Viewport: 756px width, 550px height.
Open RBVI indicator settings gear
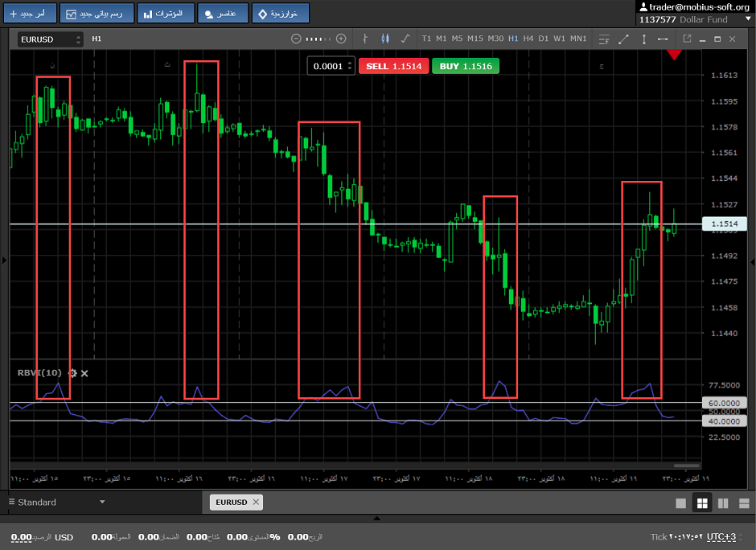click(x=73, y=373)
